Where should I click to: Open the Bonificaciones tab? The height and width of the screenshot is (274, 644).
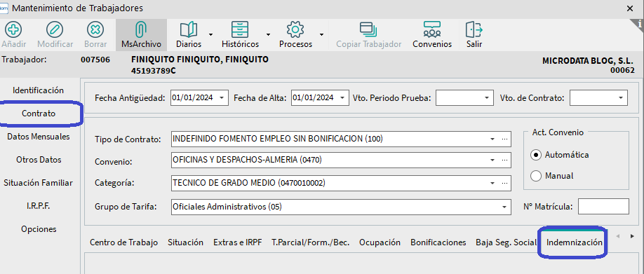438,242
